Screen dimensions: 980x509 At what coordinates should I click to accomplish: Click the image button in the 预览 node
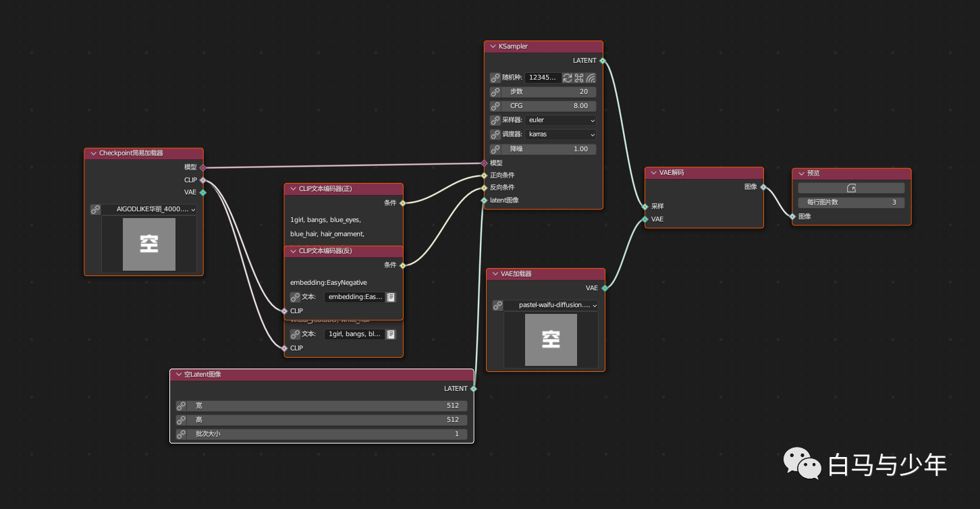click(x=851, y=188)
